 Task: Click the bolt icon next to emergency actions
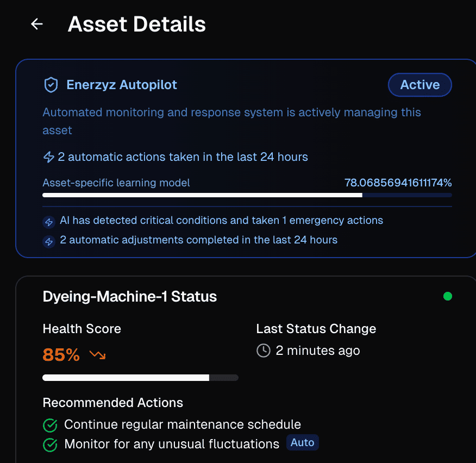[49, 222]
